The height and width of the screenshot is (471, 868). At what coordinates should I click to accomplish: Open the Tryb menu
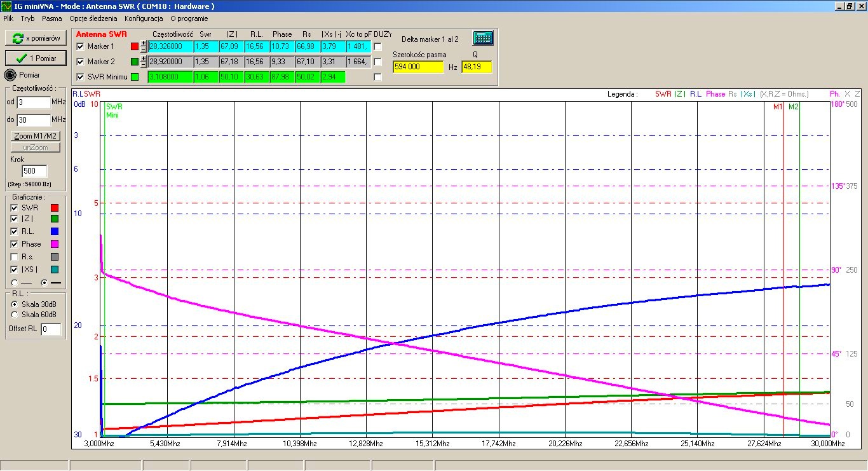point(27,18)
